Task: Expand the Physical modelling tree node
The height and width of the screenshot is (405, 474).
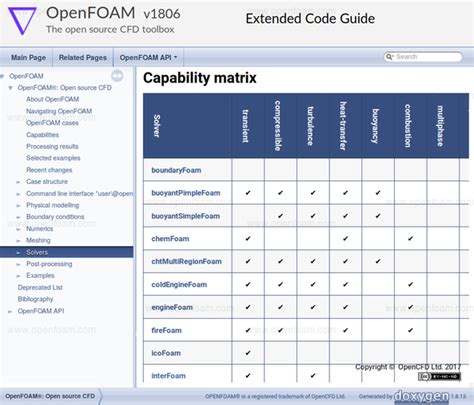Action: (19, 206)
